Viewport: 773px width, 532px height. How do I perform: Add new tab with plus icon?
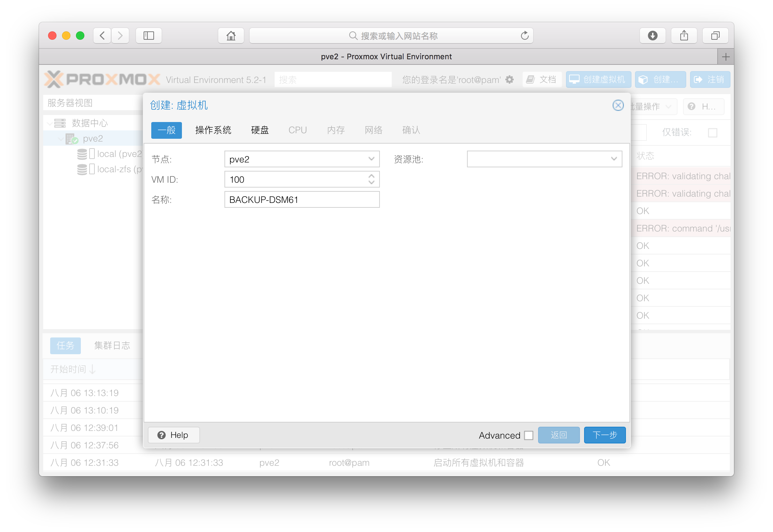pyautogui.click(x=726, y=56)
